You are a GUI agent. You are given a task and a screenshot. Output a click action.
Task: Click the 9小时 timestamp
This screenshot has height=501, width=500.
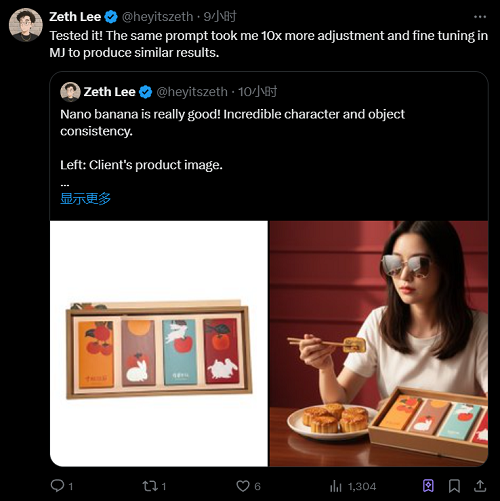click(220, 16)
